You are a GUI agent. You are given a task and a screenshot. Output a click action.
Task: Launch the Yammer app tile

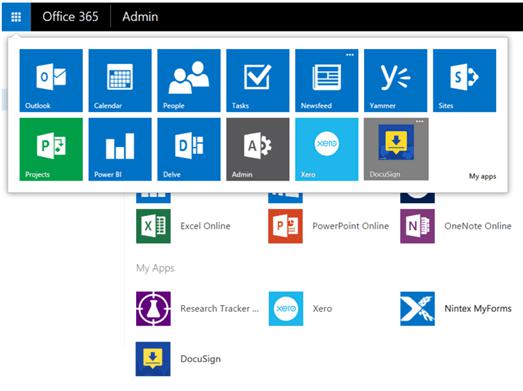point(395,80)
